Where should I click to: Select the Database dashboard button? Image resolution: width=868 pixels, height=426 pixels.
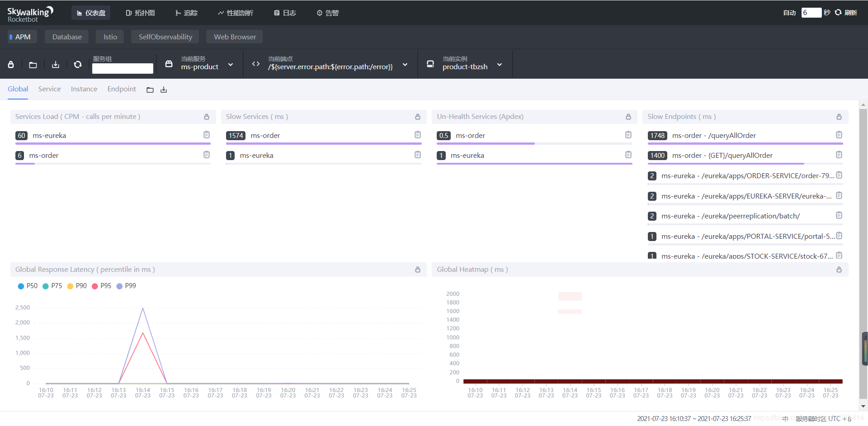(x=67, y=37)
